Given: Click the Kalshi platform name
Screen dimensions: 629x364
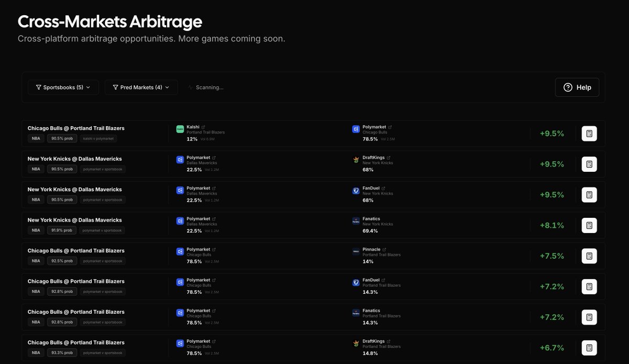Looking at the screenshot, I should coord(193,127).
